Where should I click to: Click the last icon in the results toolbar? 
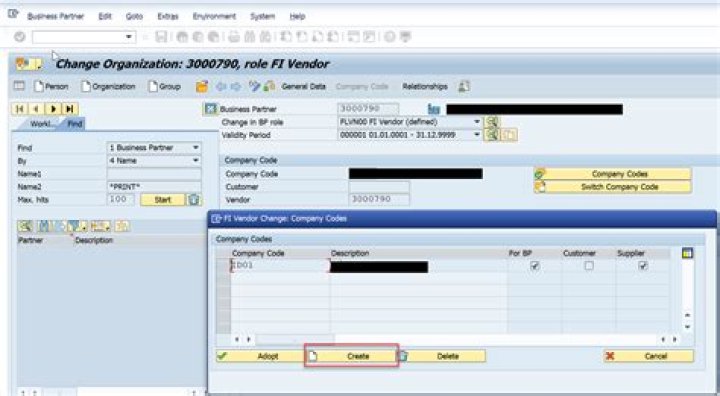pos(122,226)
